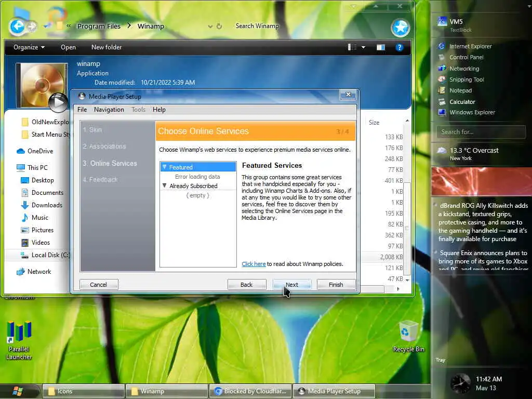This screenshot has height=399, width=532.
Task: Select step 1 Skin in wizard sidebar
Action: 92,129
